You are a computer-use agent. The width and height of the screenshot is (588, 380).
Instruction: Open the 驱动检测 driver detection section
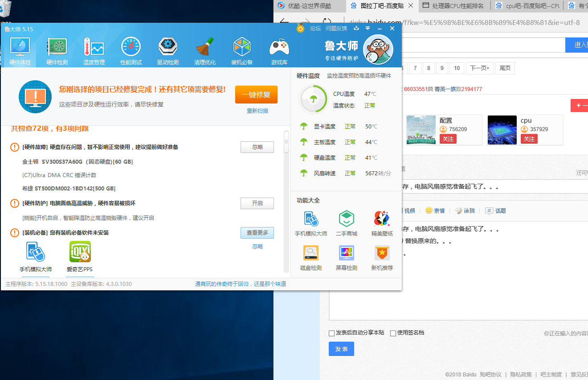tap(168, 51)
